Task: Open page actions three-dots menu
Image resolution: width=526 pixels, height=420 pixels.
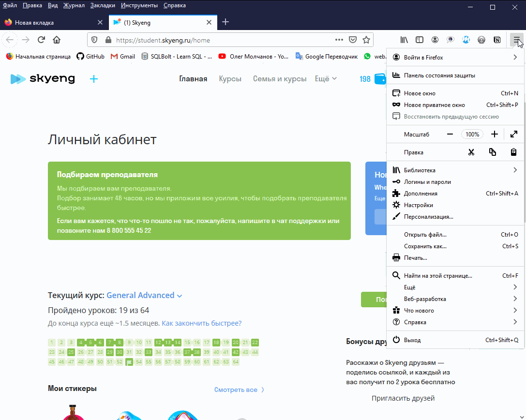Action: (x=339, y=40)
